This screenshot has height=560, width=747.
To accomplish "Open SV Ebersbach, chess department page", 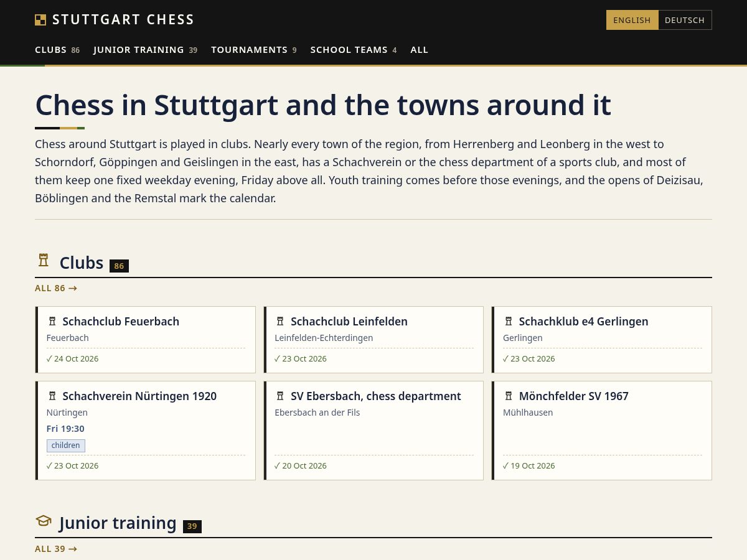I will [376, 396].
